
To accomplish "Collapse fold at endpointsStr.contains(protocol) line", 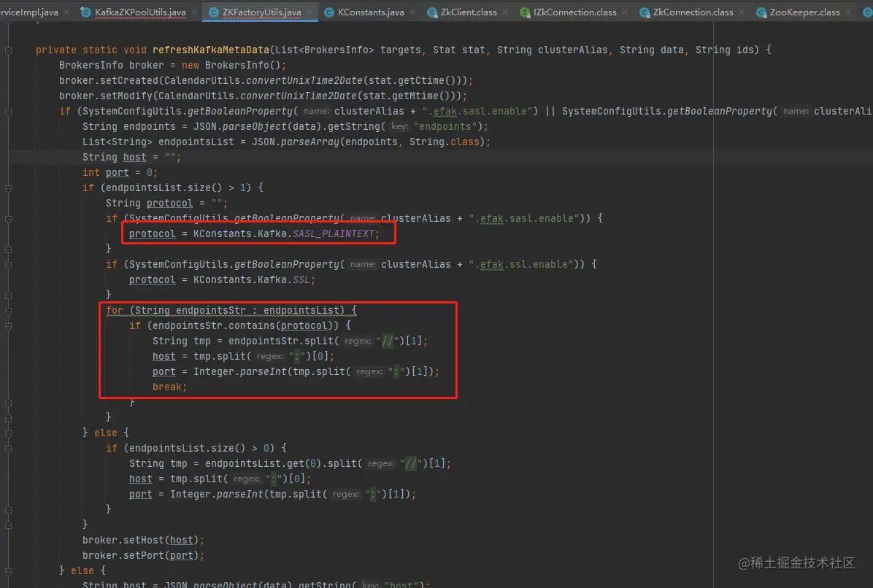I will (x=8, y=326).
